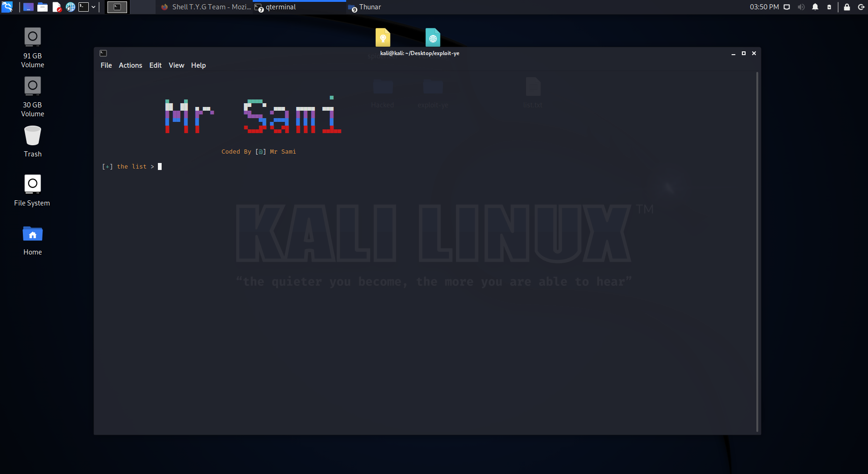The height and width of the screenshot is (474, 868).
Task: Switch to Thunar taskbar entry
Action: [x=365, y=7]
